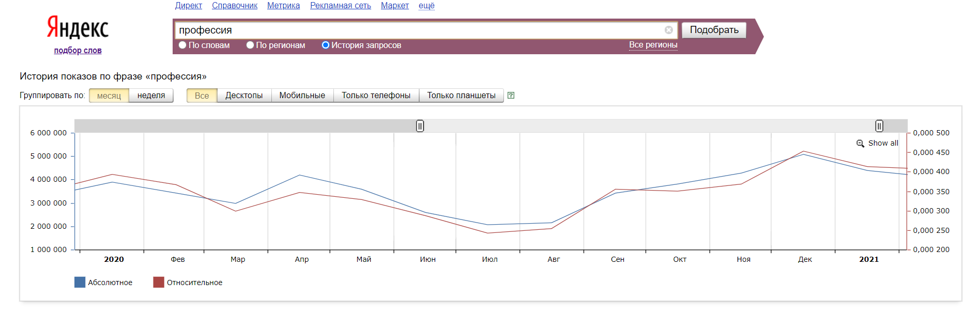The height and width of the screenshot is (314, 980).
Task: Click the 0,000 200 right axis value
Action: pos(931,249)
